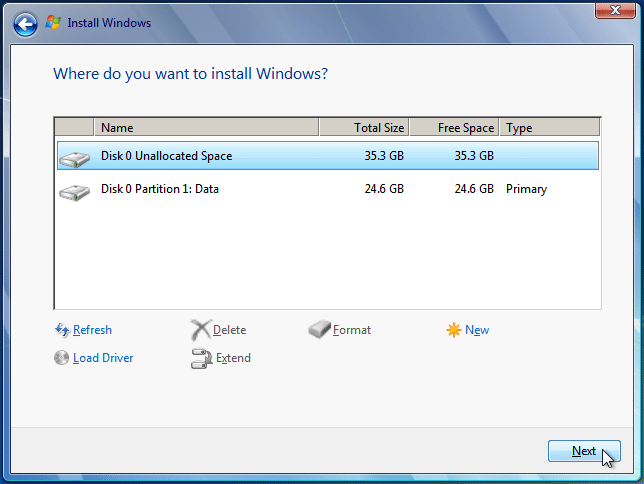Click the 35.3 GB free space value
644x484 pixels.
point(474,156)
